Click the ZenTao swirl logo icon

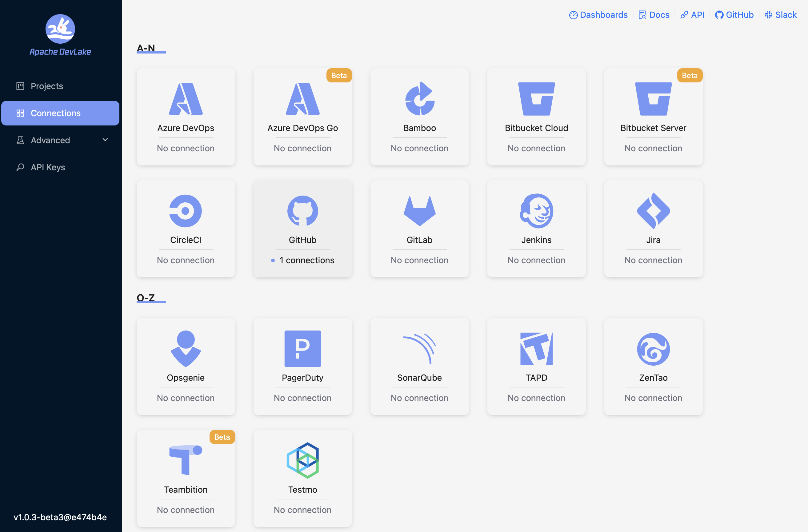pos(653,349)
